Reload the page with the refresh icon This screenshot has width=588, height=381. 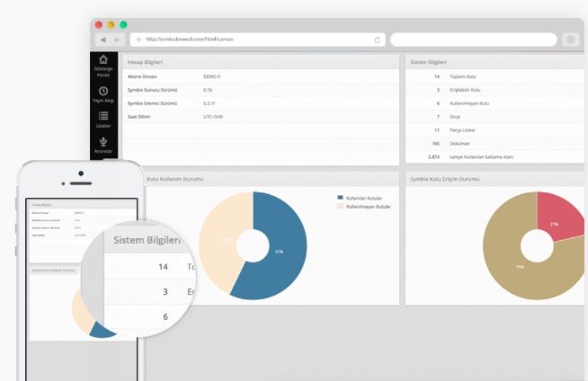coord(378,40)
